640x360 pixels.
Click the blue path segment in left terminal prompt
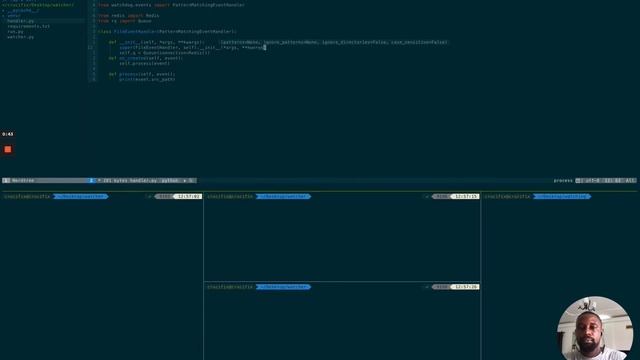(x=81, y=196)
